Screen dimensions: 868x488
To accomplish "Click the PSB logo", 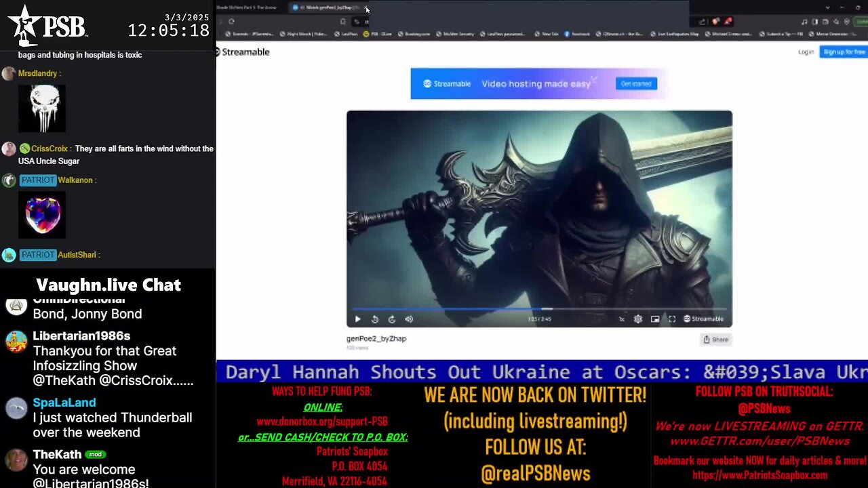I will coord(47,25).
